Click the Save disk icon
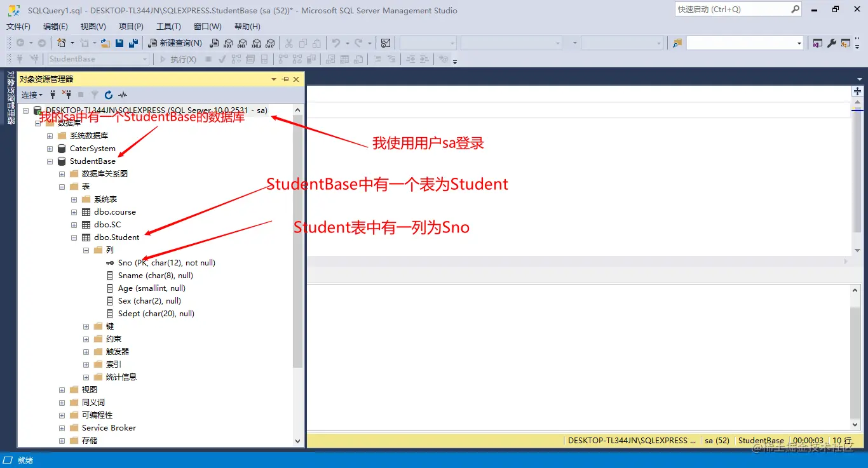The width and height of the screenshot is (868, 468). point(119,43)
